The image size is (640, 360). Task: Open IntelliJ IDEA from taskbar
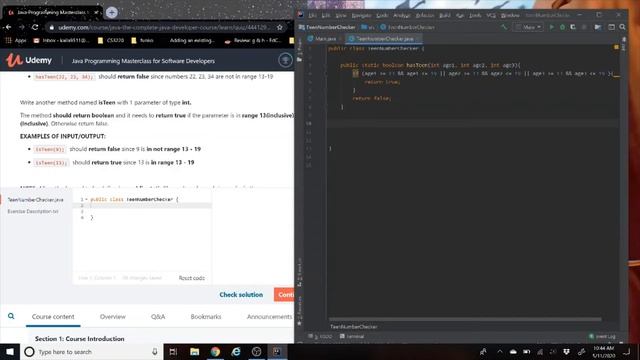click(277, 351)
